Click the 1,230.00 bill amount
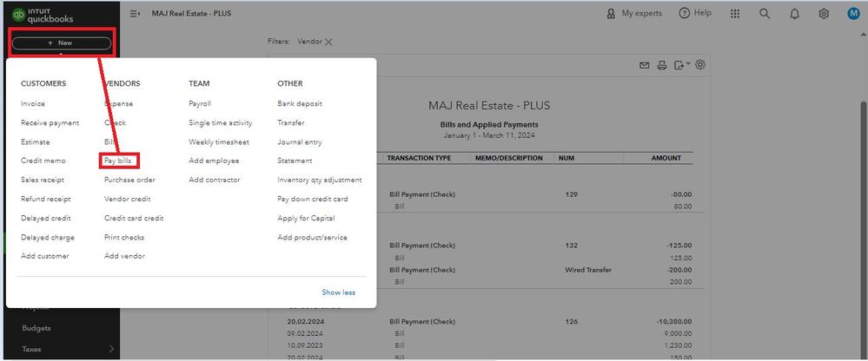868x361 pixels. click(678, 345)
